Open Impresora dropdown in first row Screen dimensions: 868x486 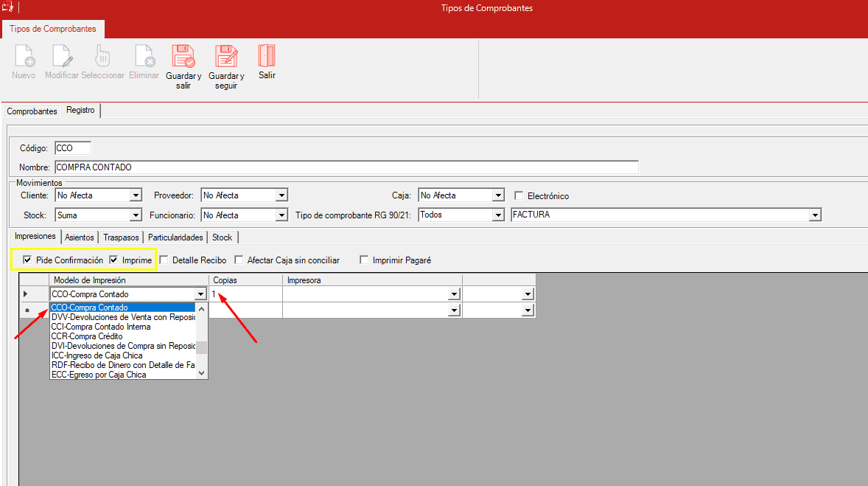[x=454, y=294]
